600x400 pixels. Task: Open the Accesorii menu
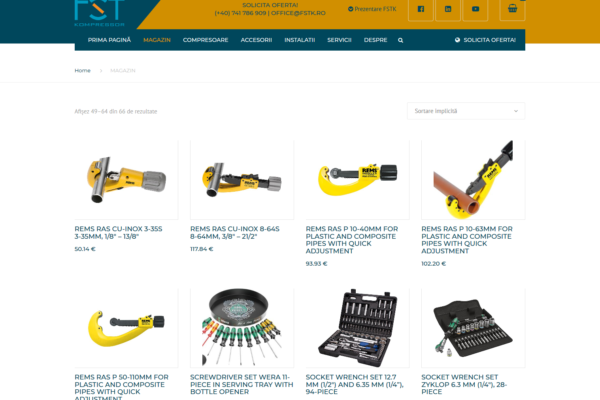[x=256, y=40]
